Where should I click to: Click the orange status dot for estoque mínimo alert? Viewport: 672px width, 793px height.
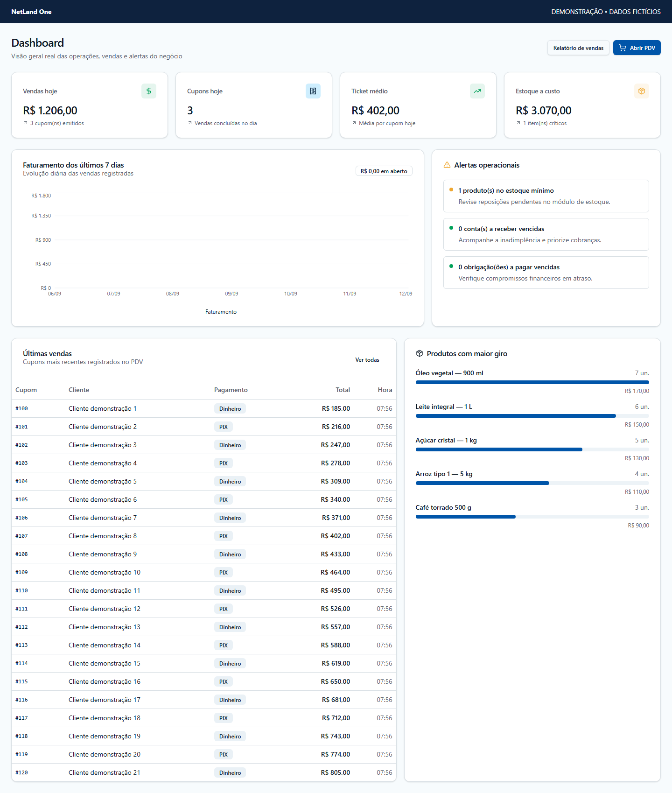point(451,189)
